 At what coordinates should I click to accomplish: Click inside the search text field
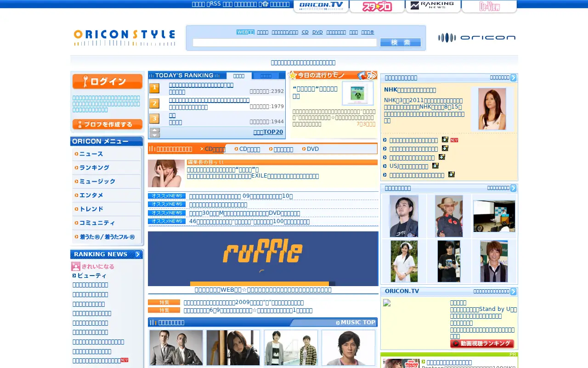coord(285,42)
